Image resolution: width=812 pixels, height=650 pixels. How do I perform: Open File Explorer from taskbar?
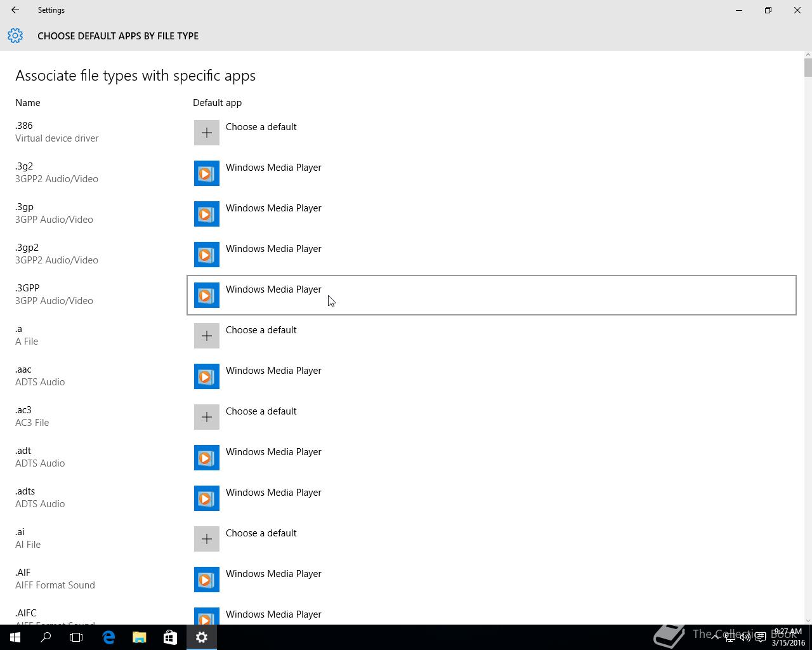pos(139,637)
